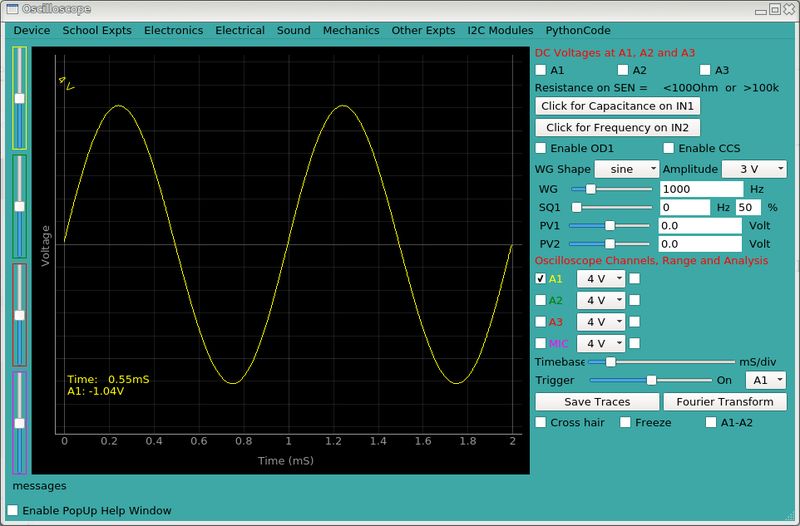The image size is (800, 526).
Task: Click the Timebase slider handle
Action: pyautogui.click(x=610, y=362)
